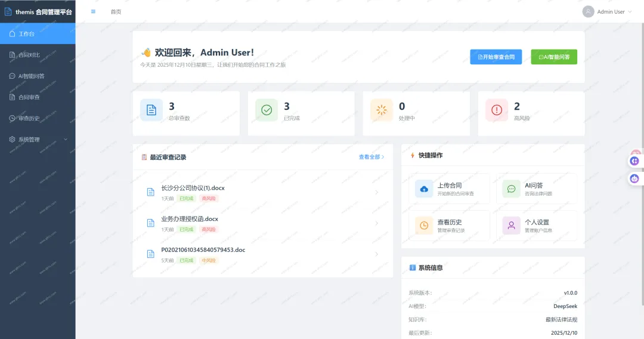Click the AI问答 quick action card
Viewport: 644px width, 339px height.
point(537,189)
